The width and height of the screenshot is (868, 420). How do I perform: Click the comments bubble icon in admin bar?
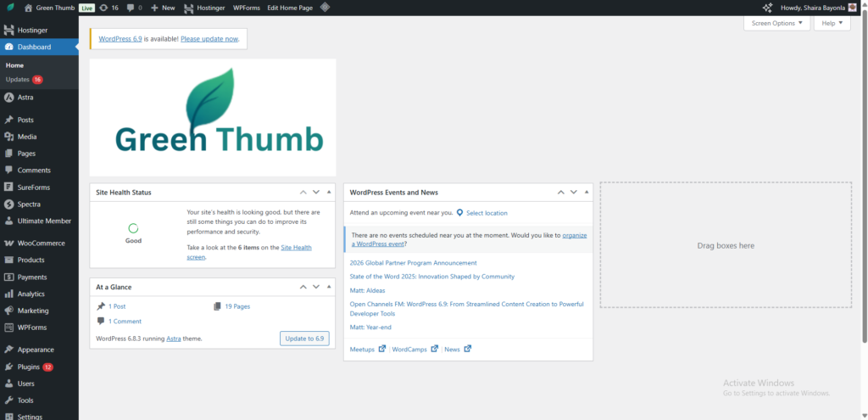[130, 8]
